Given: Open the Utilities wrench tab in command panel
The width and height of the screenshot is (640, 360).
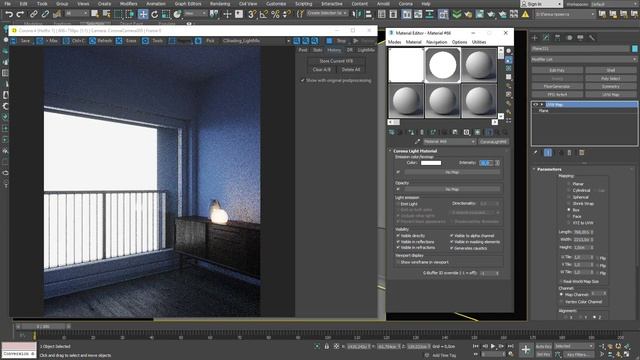Looking at the screenshot, I should click(x=592, y=38).
